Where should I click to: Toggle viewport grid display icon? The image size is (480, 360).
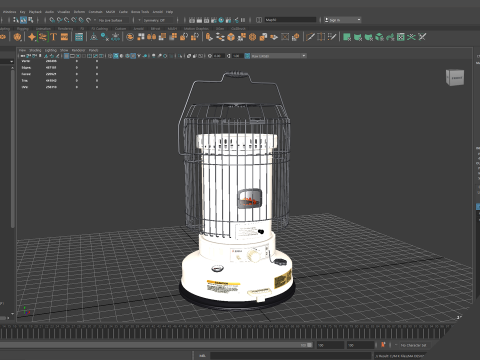66,56
